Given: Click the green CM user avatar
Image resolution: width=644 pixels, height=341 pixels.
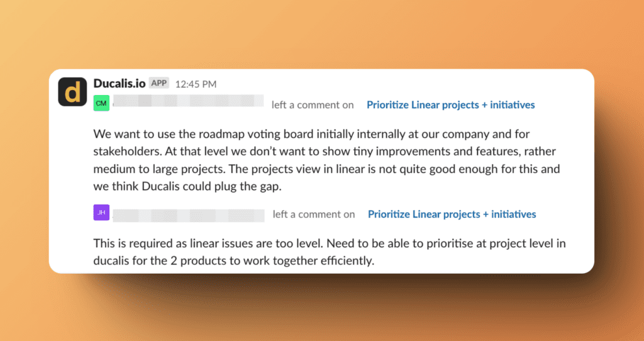Looking at the screenshot, I should (x=101, y=103).
